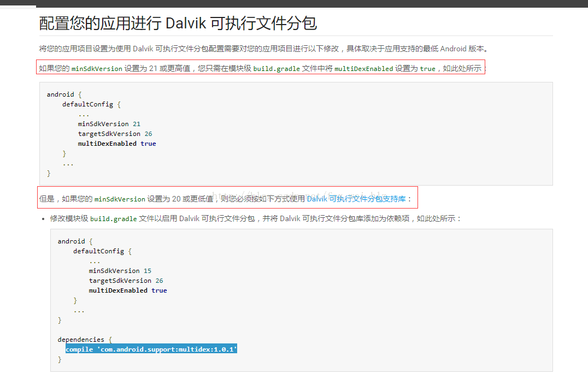Click the line 'minSdkVersion 15' in second code block

click(120, 271)
